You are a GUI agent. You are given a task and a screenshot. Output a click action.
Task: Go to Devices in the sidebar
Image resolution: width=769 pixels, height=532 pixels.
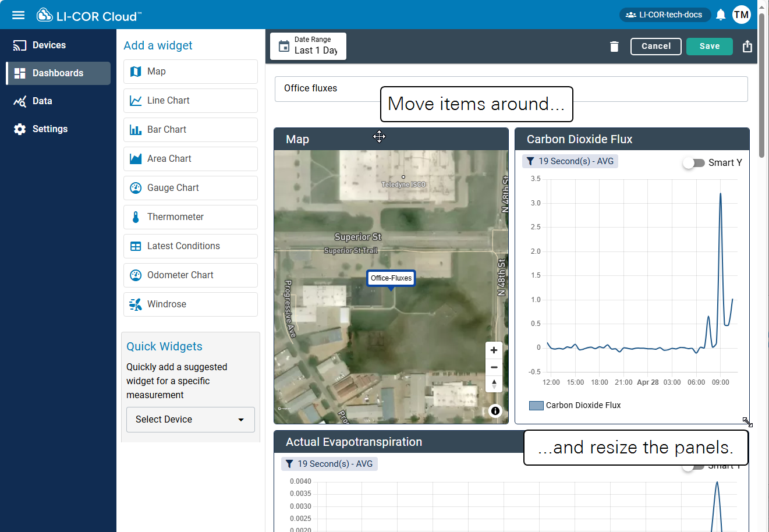click(58, 45)
